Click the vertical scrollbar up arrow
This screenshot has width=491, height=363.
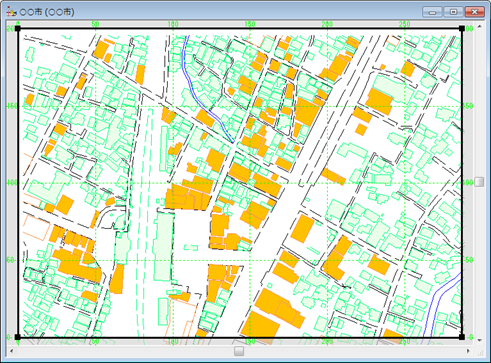479,26
